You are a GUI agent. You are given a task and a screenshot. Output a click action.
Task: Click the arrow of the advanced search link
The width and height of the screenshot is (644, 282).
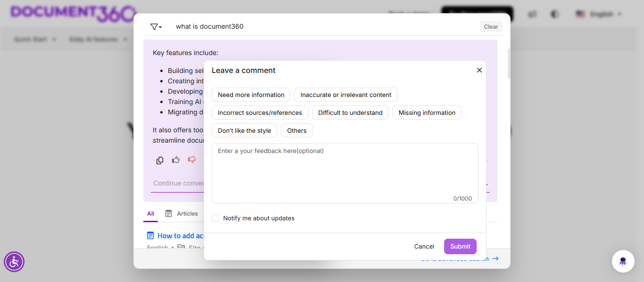(495, 258)
